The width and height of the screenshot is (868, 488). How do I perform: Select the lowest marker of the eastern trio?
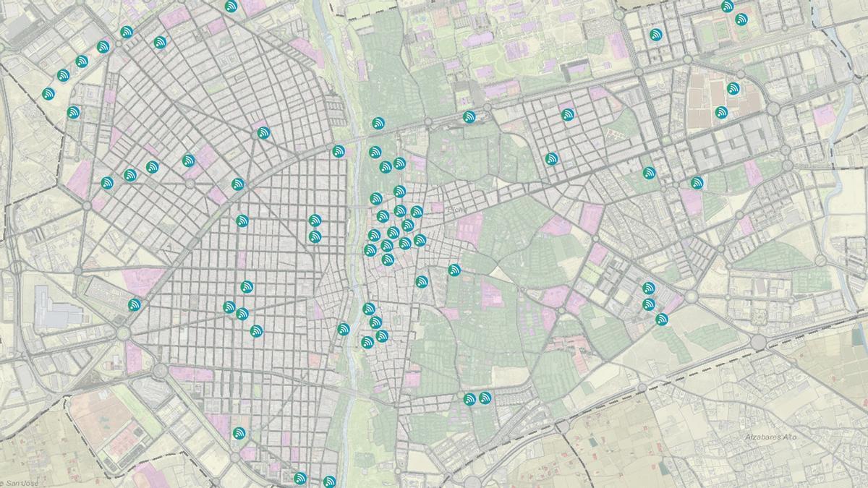(x=660, y=319)
